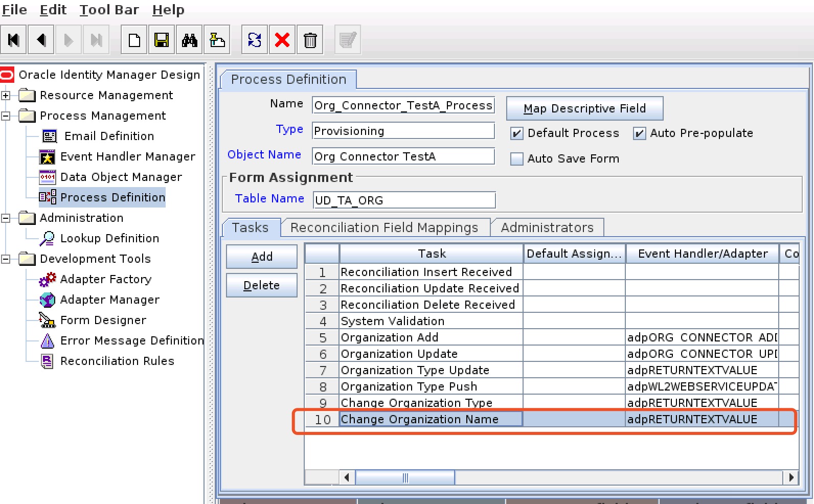Screen dimensions: 814x504
Task: Click Form Designer icon
Action: click(x=48, y=320)
